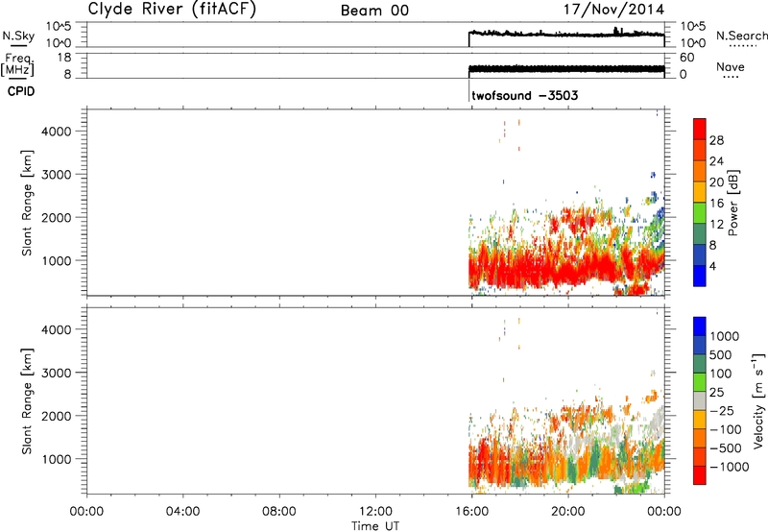
Task: Click the '20:00' time axis tick label
Action: (568, 511)
